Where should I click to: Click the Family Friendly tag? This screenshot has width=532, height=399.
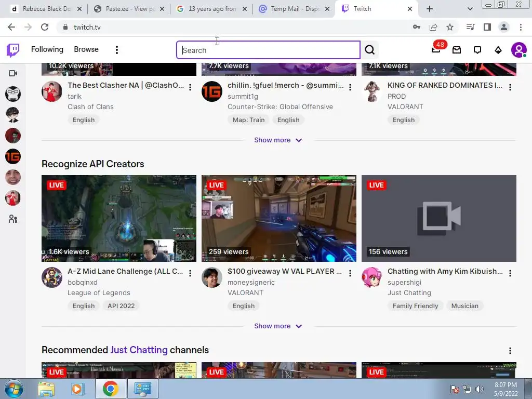tap(415, 305)
